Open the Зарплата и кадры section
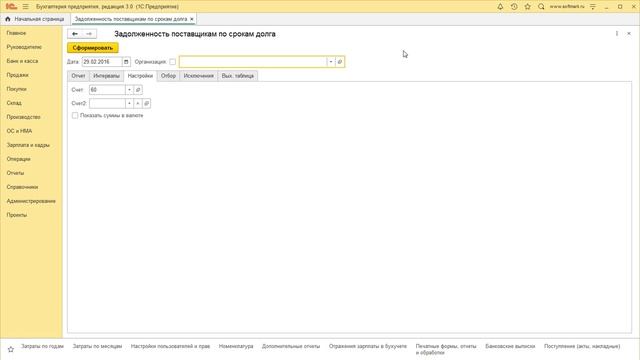 28,145
